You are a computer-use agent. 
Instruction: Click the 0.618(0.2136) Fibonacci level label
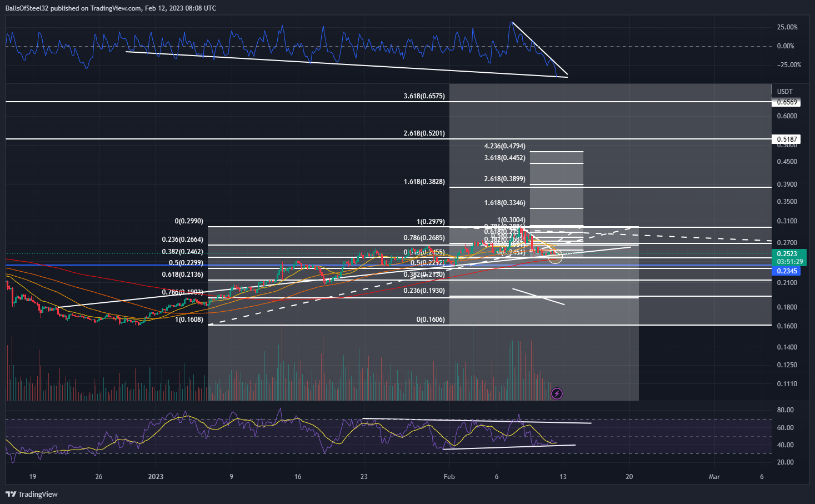tap(183, 275)
